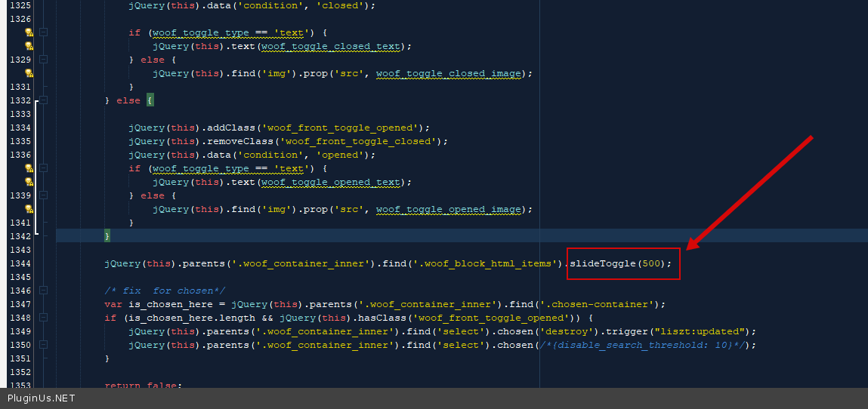Image resolution: width=868 pixels, height=409 pixels.
Task: Click line number 1325 in the gutter
Action: pyautogui.click(x=19, y=5)
